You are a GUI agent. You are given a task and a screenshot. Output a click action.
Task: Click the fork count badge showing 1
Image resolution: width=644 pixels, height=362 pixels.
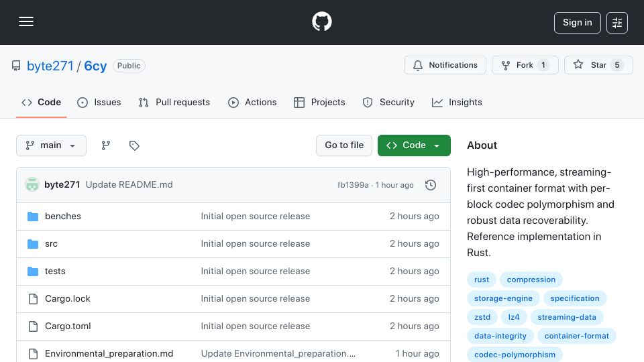point(543,65)
